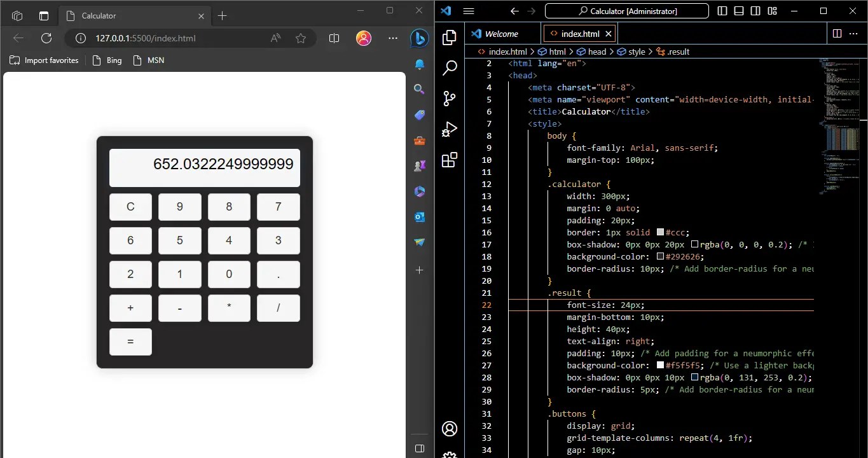Open the Explorer view in VS Code
Viewport: 868px width, 458px height.
pyautogui.click(x=450, y=38)
